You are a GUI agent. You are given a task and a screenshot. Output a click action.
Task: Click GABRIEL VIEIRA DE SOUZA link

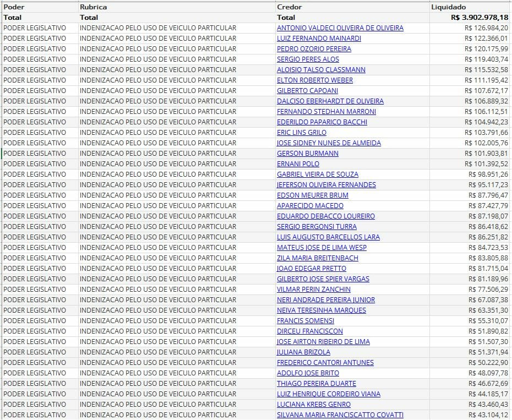pos(318,174)
